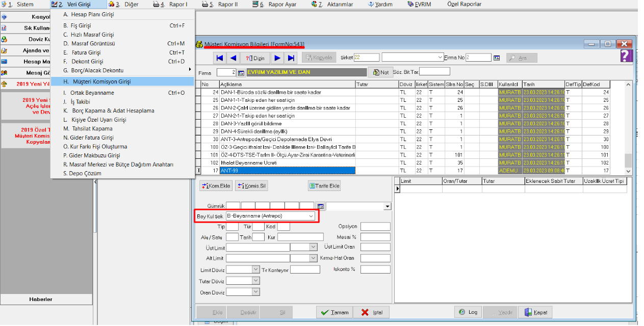Click the Tarih column header
The image size is (644, 326).
tap(543, 84)
